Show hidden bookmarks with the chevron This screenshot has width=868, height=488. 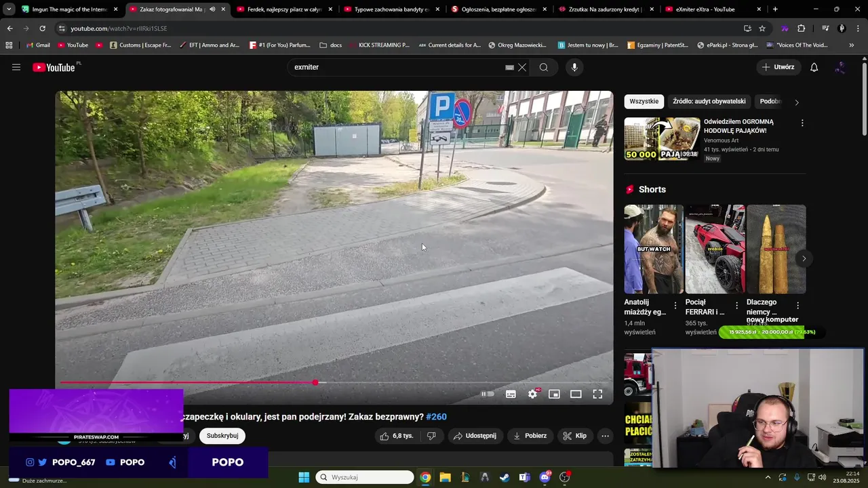852,45
